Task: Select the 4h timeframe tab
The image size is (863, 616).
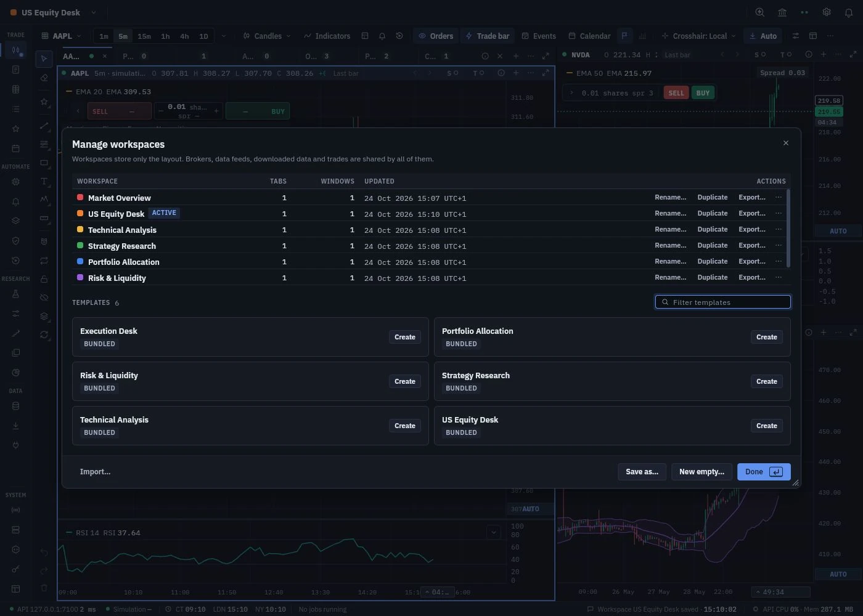Action: 184,36
